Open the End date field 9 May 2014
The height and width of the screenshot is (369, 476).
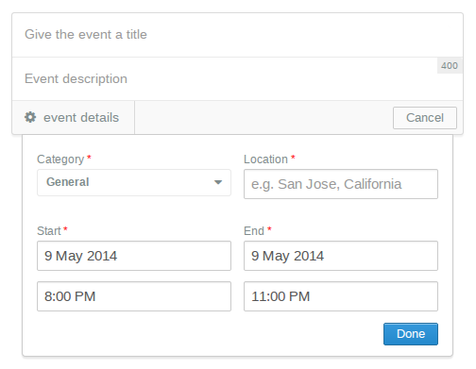(x=341, y=256)
